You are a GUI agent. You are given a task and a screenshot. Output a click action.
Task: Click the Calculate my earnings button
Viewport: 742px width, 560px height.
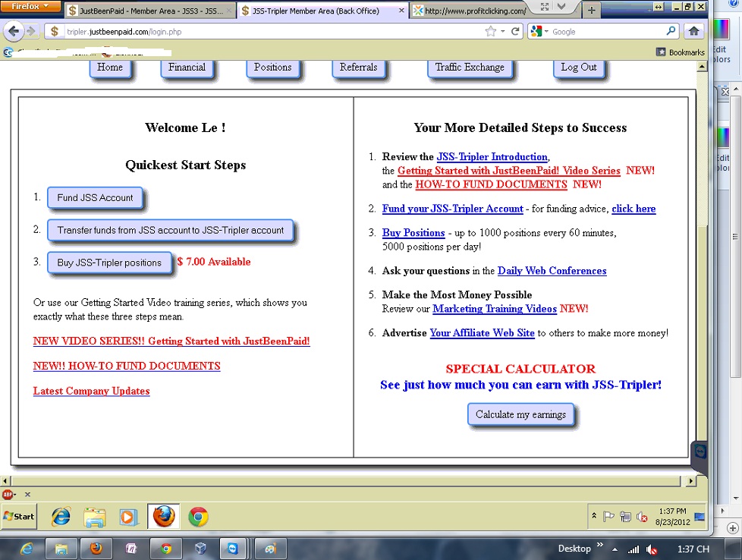[520, 414]
